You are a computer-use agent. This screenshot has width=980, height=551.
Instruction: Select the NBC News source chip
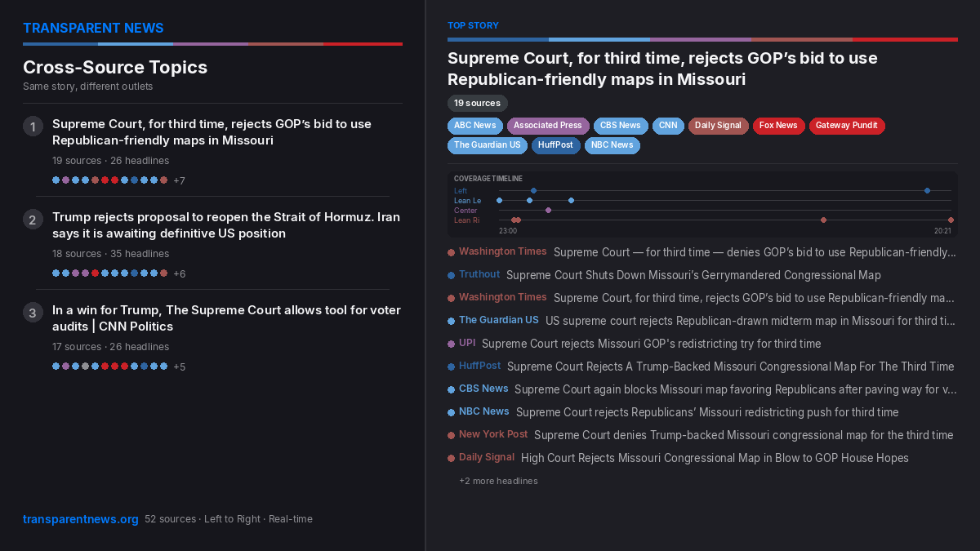pos(612,145)
